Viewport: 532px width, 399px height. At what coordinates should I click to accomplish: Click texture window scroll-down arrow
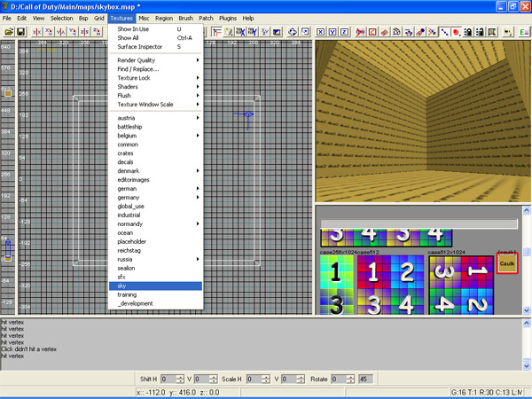(x=527, y=310)
